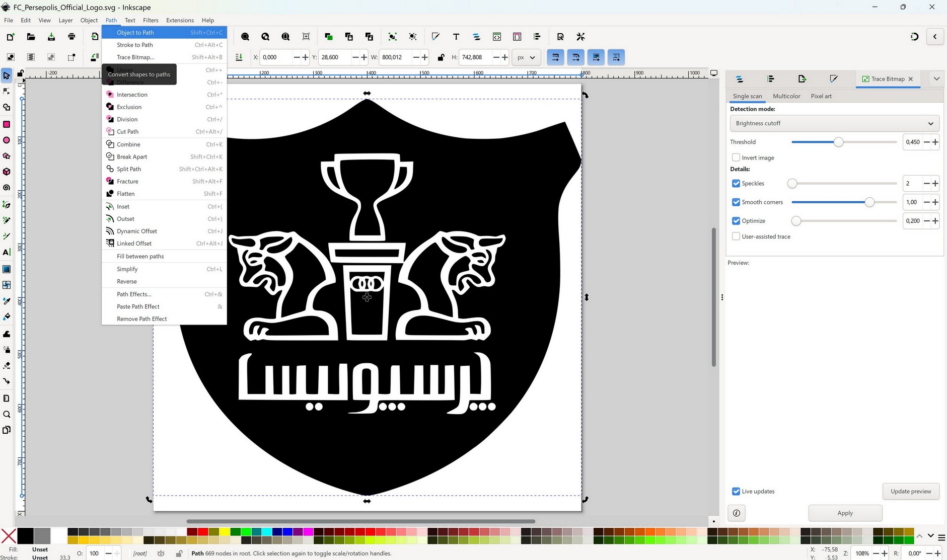
Task: Select the 3D Box tool
Action: 7,172
